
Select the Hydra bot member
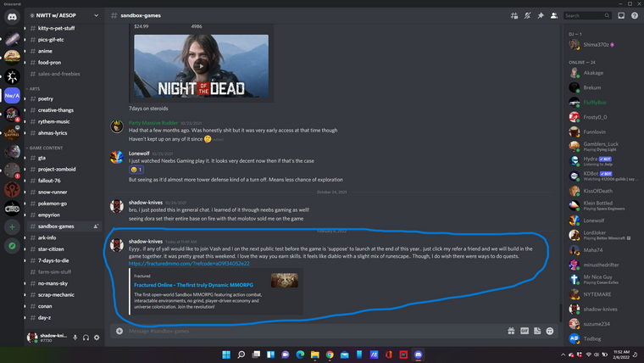pos(601,161)
